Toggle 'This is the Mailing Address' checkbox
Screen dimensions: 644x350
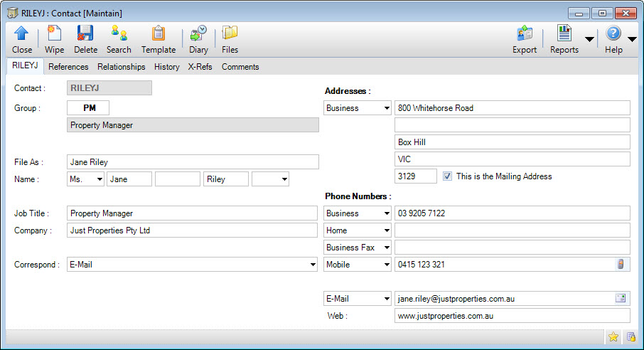point(447,176)
